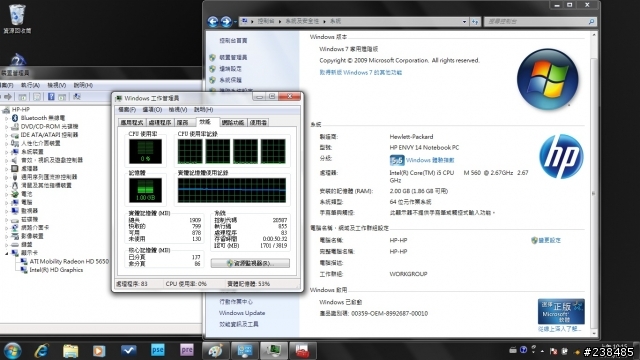Open Windows Media Player taskbar icon
The height and width of the screenshot is (360, 640).
coord(99,351)
